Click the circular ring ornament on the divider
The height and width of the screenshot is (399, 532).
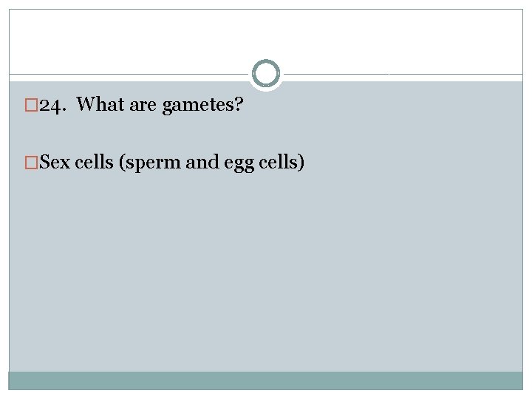(266, 73)
